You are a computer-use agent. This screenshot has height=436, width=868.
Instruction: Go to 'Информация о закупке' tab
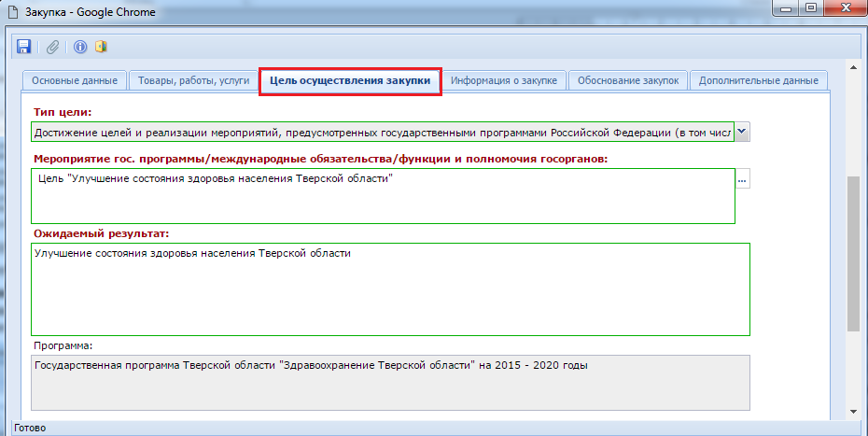pyautogui.click(x=503, y=81)
